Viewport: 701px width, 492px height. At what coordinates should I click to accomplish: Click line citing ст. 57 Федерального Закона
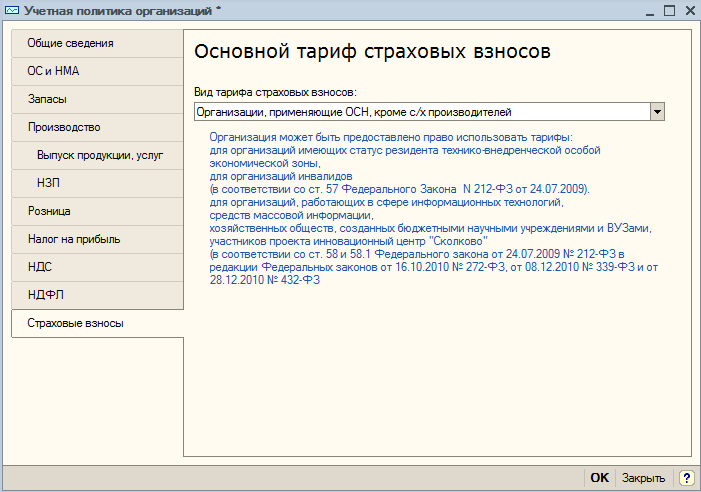coord(400,189)
